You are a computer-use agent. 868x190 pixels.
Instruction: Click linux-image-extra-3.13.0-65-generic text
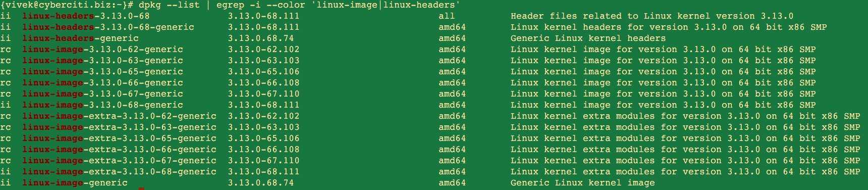[x=119, y=138]
